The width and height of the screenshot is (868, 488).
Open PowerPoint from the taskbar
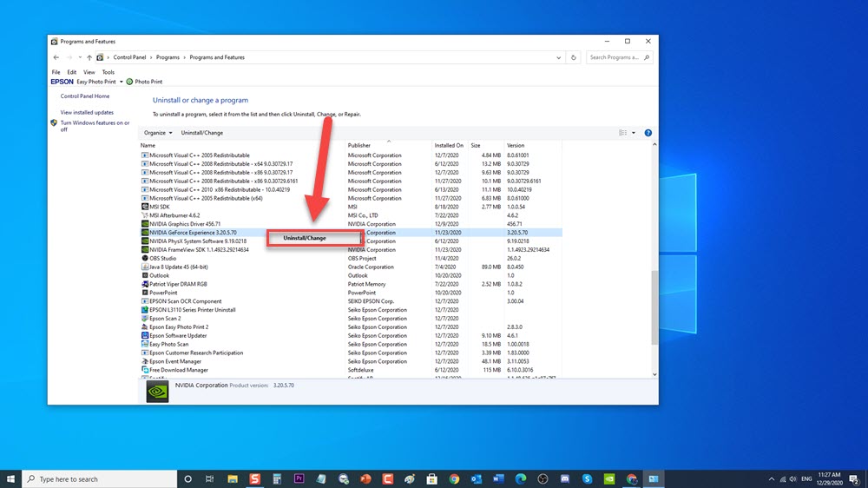365,479
